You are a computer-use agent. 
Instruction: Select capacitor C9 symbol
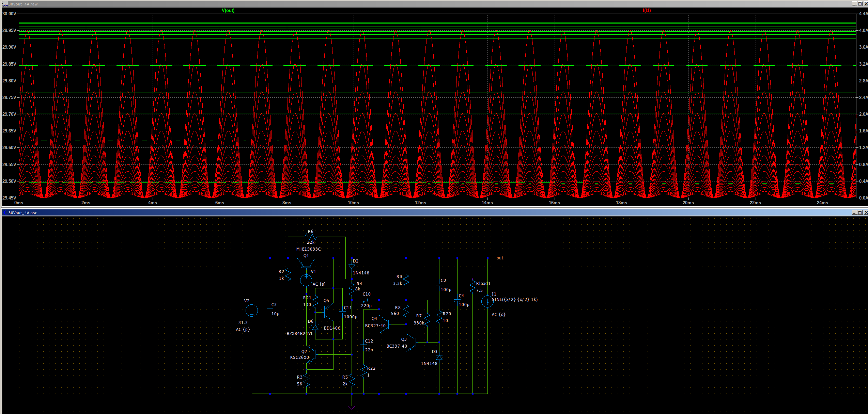(x=439, y=284)
